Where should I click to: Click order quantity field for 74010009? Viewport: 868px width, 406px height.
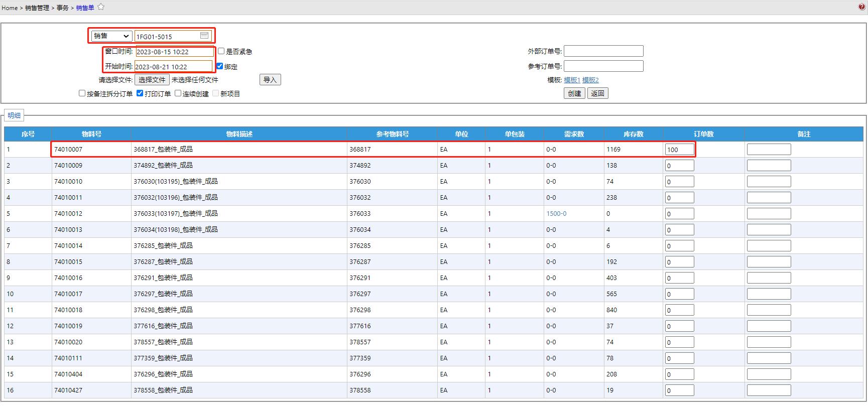click(x=680, y=166)
